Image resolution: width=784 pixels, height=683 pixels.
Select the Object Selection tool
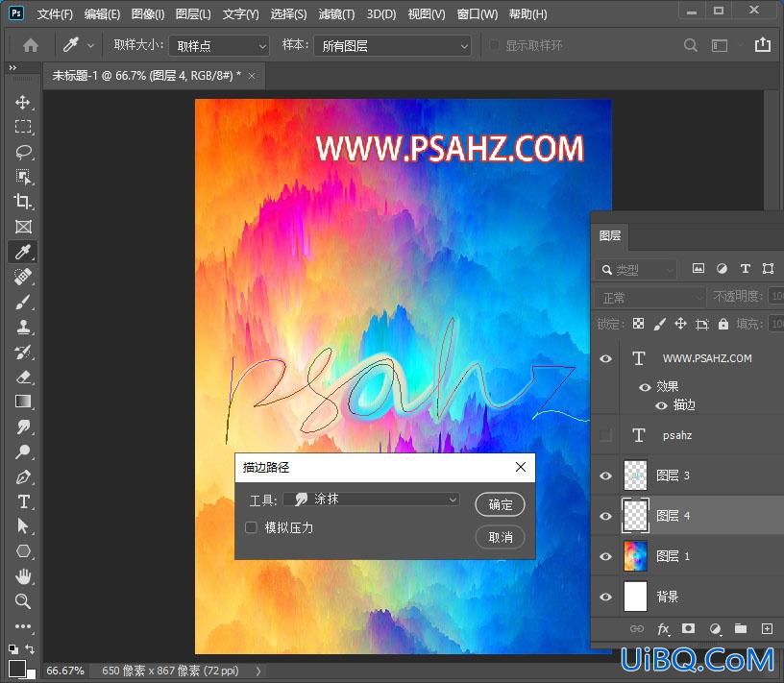pos(22,177)
